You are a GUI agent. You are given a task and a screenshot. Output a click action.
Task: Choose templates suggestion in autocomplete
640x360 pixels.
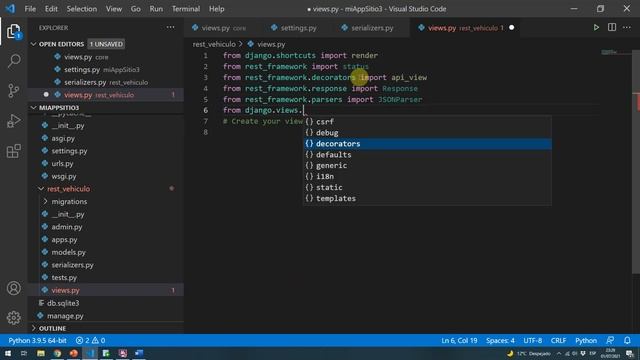(427, 198)
